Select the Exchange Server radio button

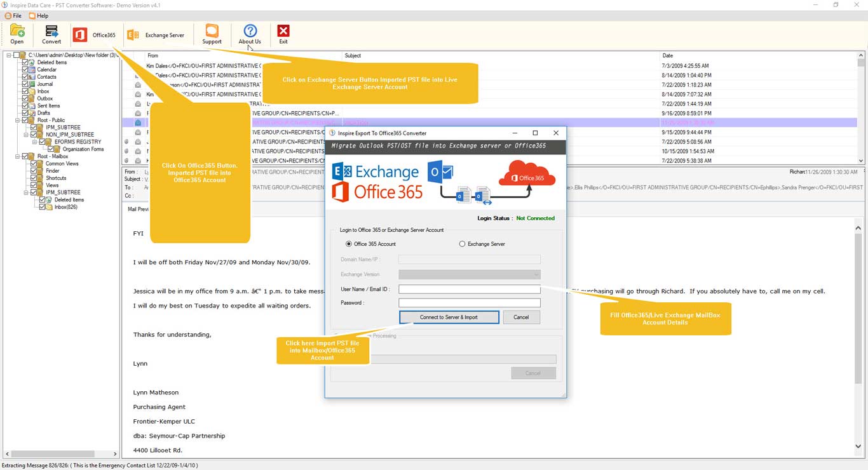coord(462,244)
